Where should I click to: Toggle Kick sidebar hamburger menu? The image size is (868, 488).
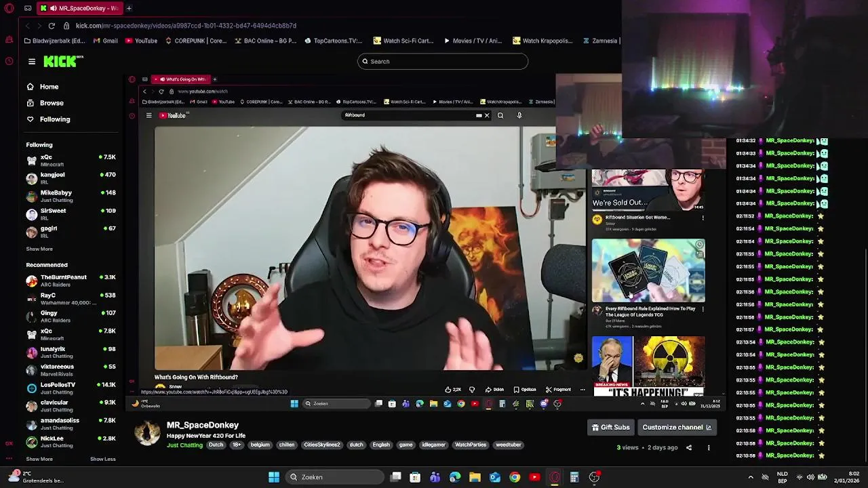click(x=32, y=62)
